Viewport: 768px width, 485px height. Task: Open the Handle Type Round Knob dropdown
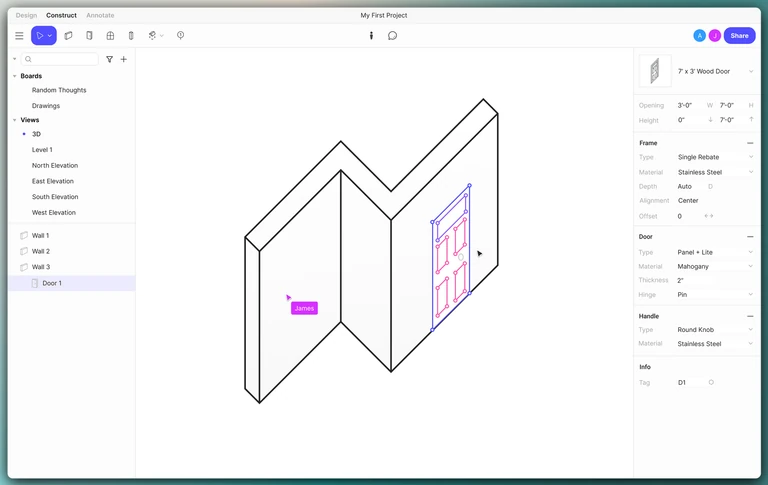coord(716,330)
